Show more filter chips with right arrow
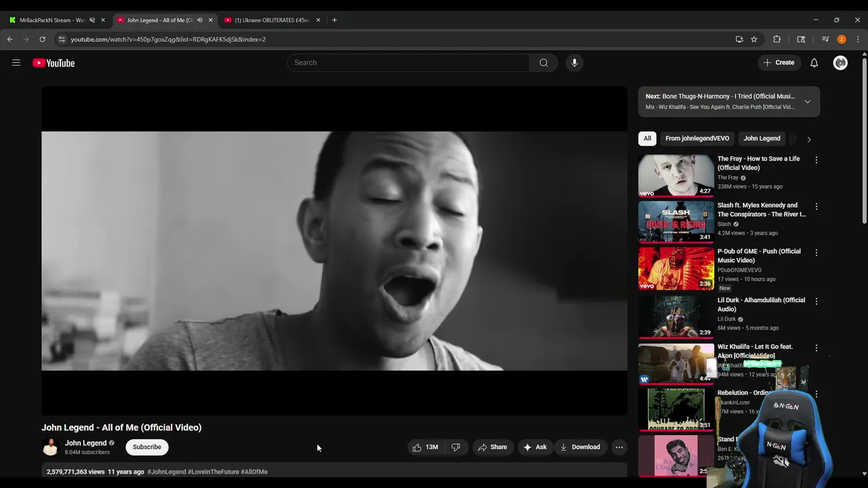This screenshot has height=488, width=868. (x=808, y=140)
